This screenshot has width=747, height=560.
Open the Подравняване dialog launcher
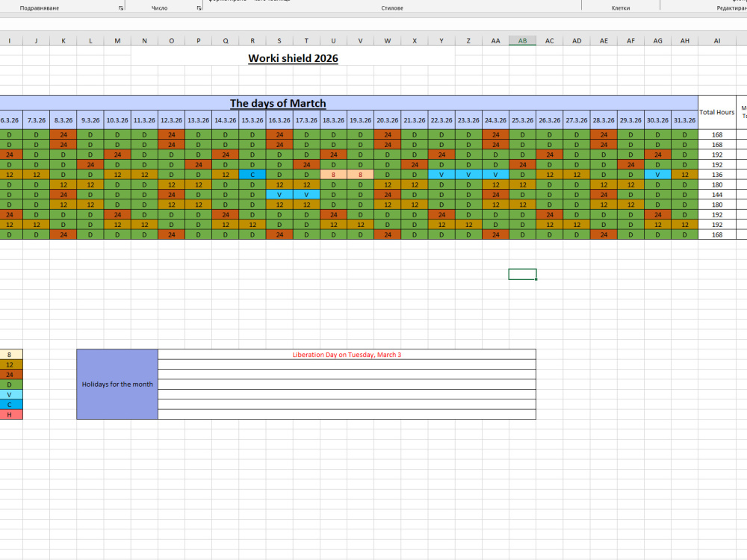coord(120,8)
